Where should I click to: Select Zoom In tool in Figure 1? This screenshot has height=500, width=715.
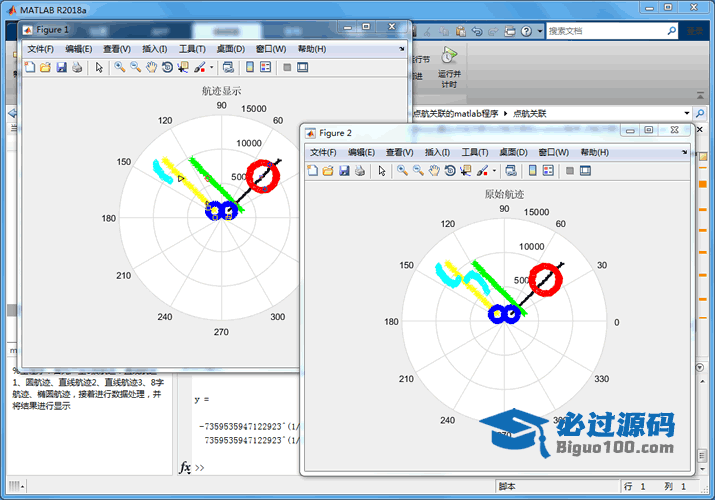coord(120,67)
